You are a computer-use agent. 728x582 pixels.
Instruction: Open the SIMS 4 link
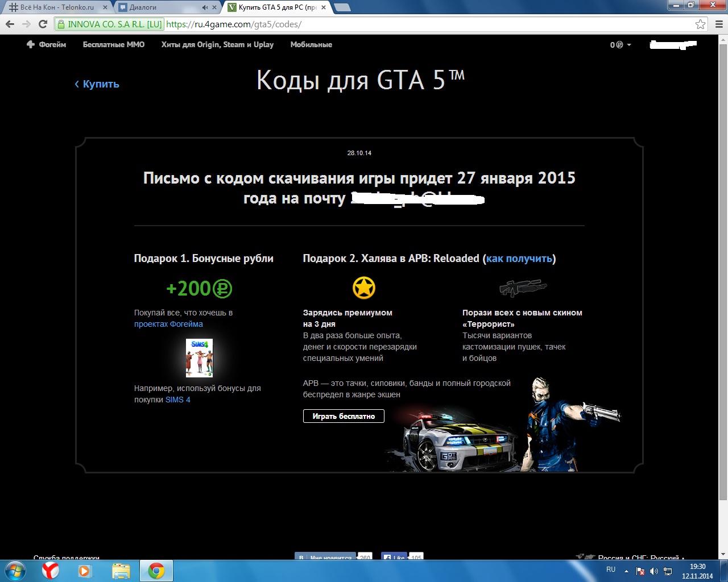pyautogui.click(x=178, y=400)
